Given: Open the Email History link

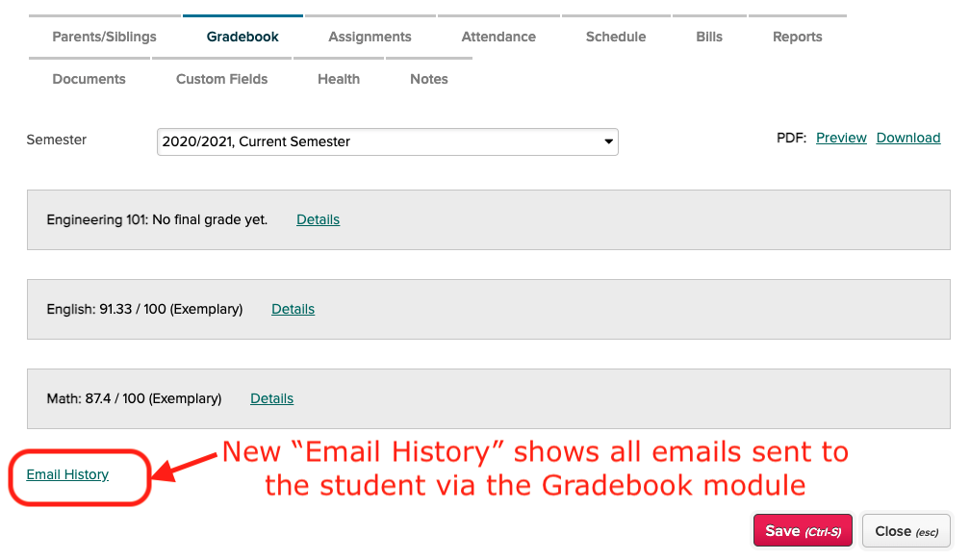Looking at the screenshot, I should (67, 474).
